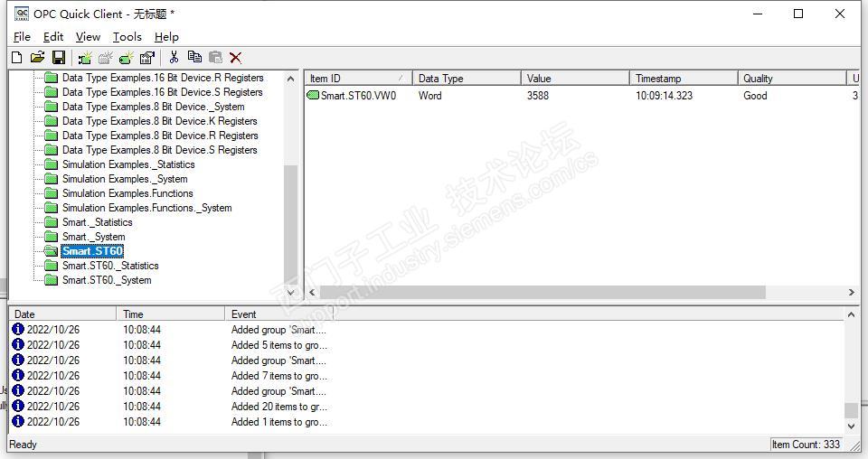The image size is (868, 459).
Task: Click the Word data type cell
Action: pyautogui.click(x=430, y=95)
